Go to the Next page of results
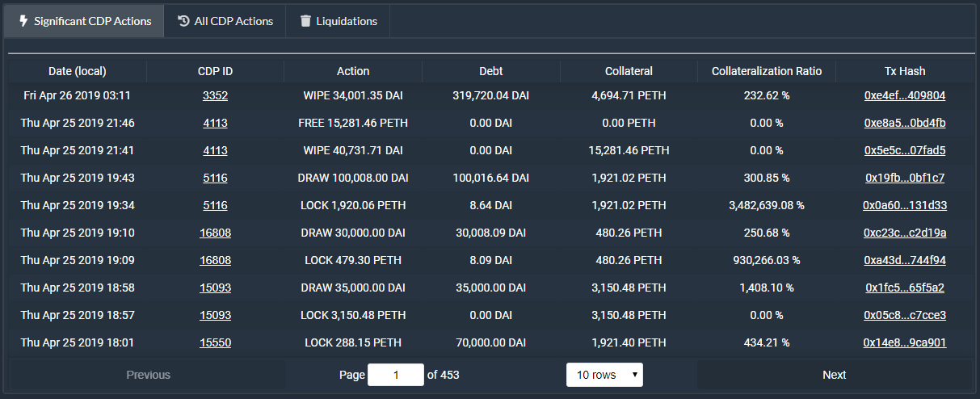 point(834,375)
